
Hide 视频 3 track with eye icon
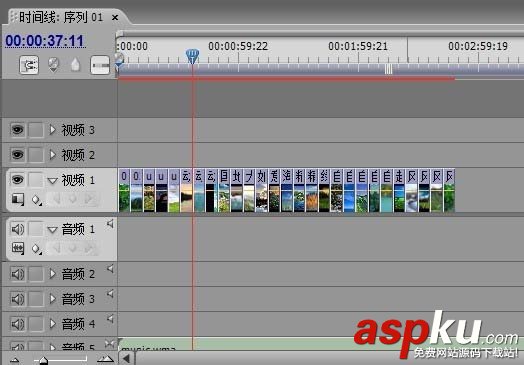(x=17, y=130)
